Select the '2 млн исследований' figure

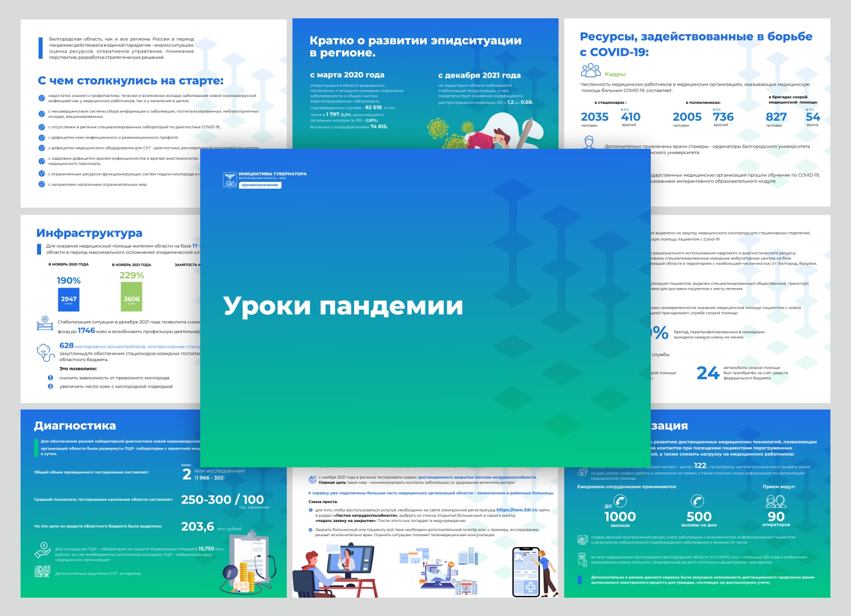(x=213, y=473)
